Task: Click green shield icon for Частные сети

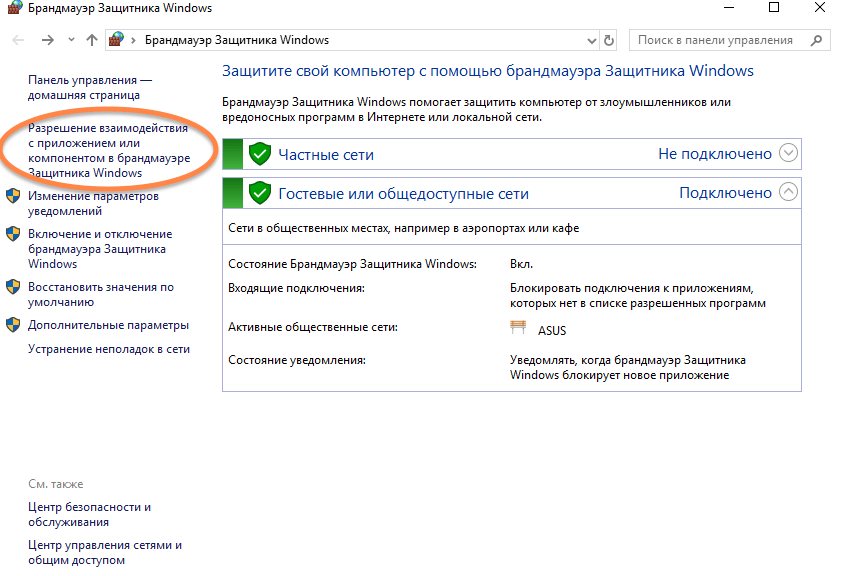Action: (x=260, y=154)
